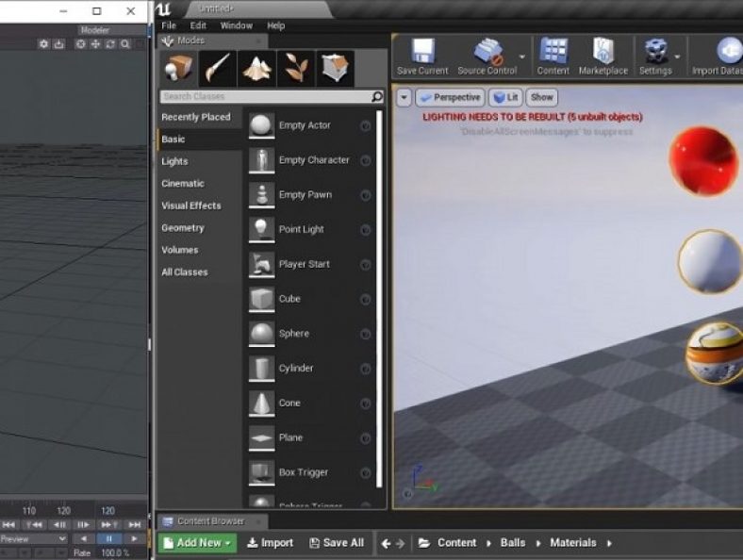Open the Content toolbar icon
This screenshot has width=743, height=560.
click(x=553, y=56)
